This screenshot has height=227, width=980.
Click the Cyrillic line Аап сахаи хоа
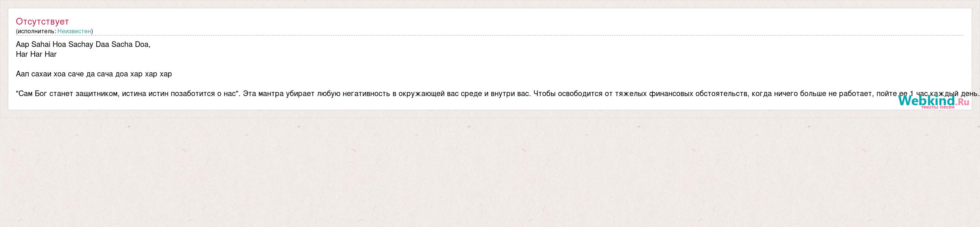94,74
